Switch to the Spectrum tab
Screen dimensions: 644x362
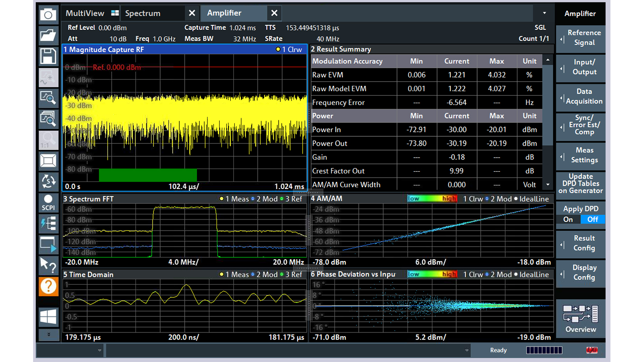click(x=143, y=13)
